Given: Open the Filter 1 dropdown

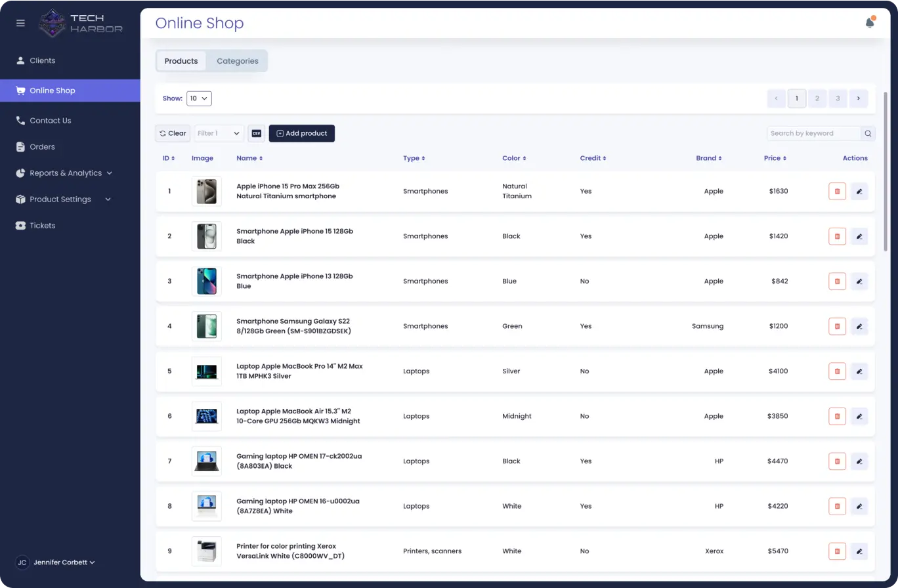Looking at the screenshot, I should pos(219,133).
